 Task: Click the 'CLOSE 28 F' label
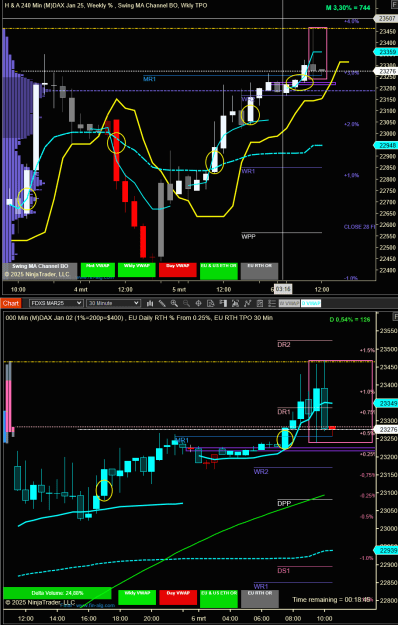tap(360, 227)
